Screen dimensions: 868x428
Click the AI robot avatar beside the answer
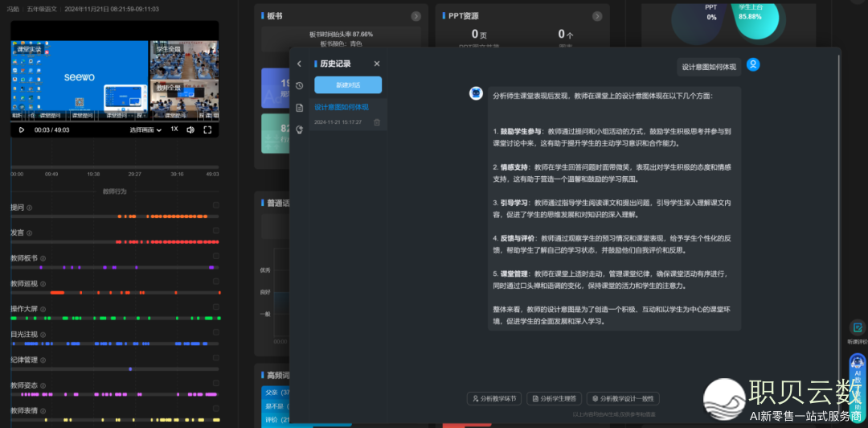pyautogui.click(x=476, y=93)
